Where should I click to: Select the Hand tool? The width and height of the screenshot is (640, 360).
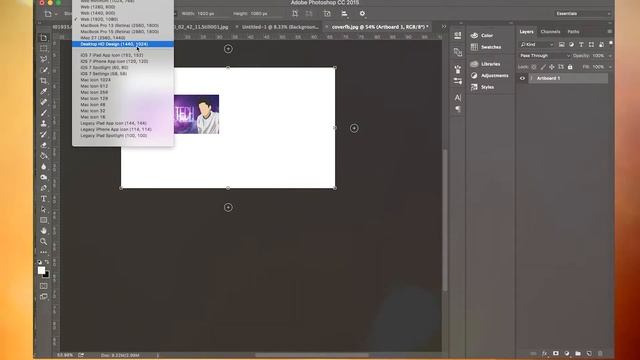[44, 231]
